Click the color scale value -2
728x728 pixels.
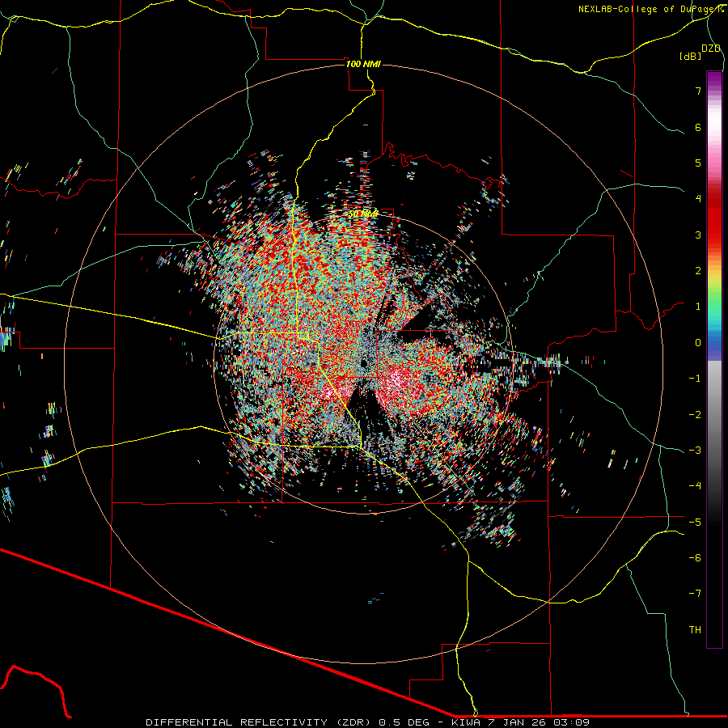pyautogui.click(x=695, y=415)
